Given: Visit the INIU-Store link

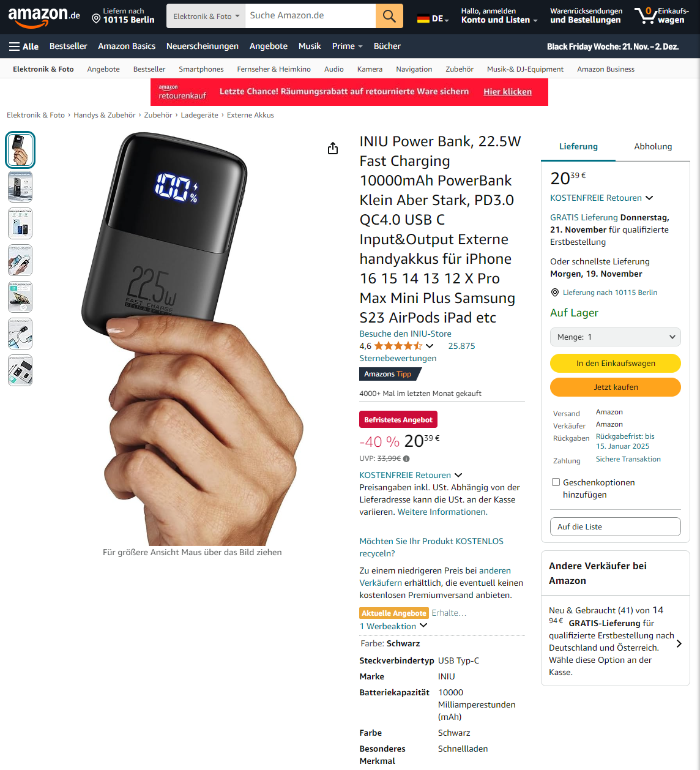Looking at the screenshot, I should [405, 334].
